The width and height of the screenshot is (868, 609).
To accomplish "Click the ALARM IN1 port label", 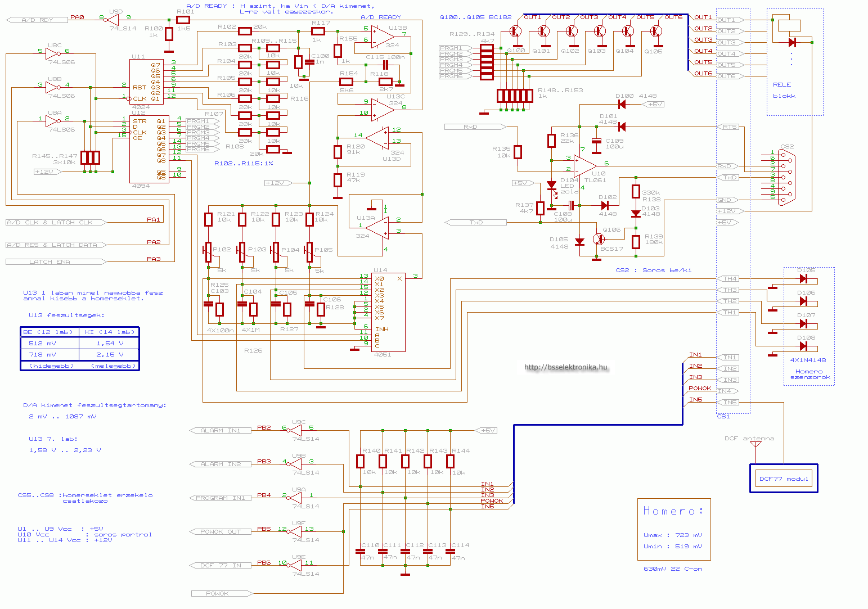I will (219, 430).
